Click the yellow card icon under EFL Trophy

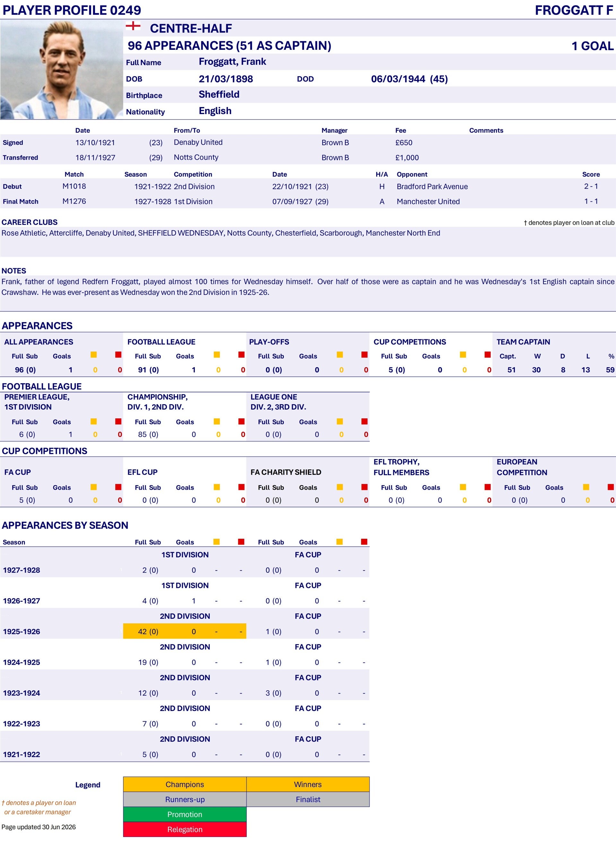click(463, 487)
